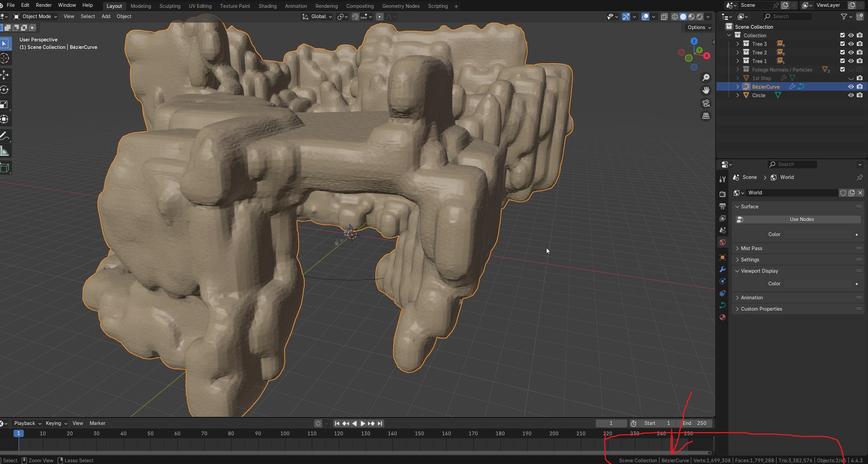Toggle proportional editing icon
Viewport: 868px width, 464px height.
380,17
